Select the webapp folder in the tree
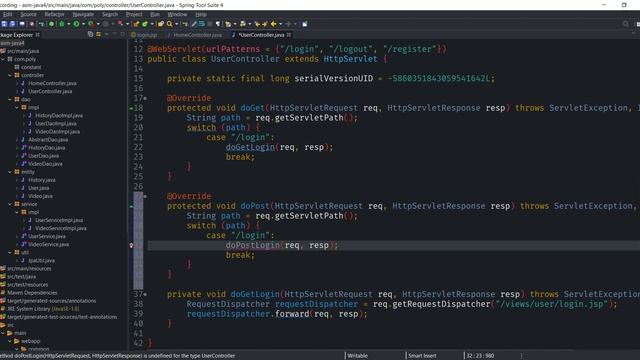 pos(30,341)
